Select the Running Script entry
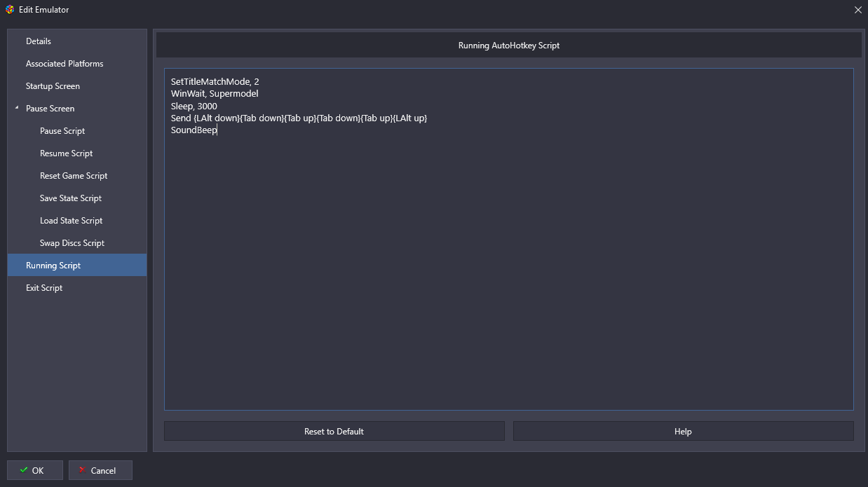This screenshot has height=487, width=868. [77, 265]
